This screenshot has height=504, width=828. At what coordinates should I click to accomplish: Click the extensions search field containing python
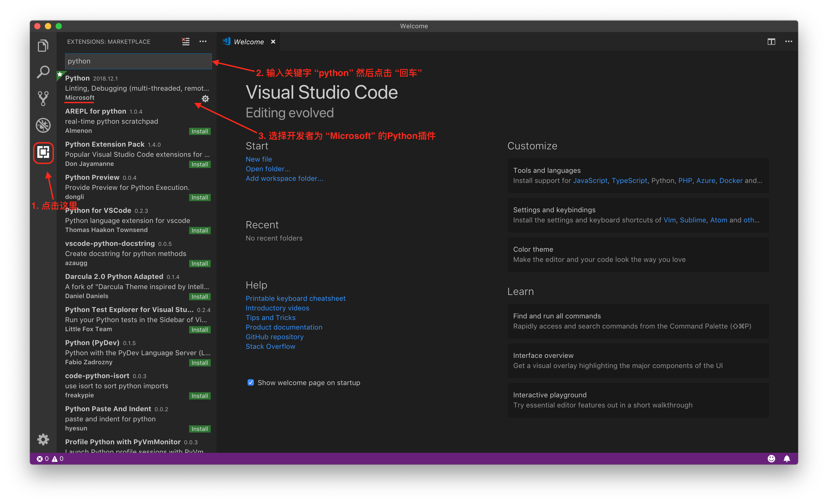(x=138, y=61)
